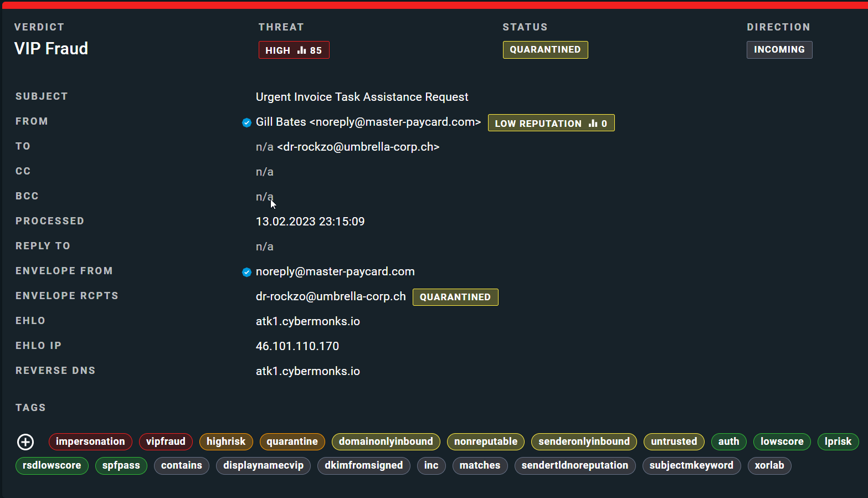Click the verified checkmark beside Gill Bates

click(247, 122)
